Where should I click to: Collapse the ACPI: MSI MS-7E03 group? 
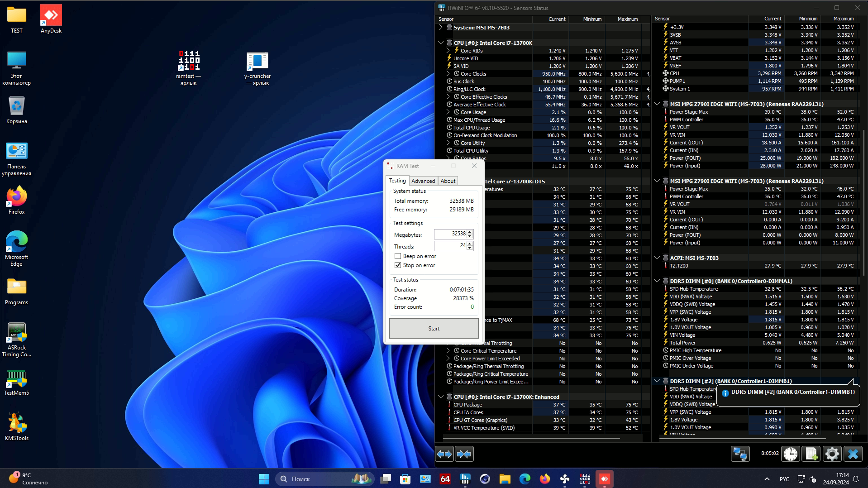[x=657, y=258]
